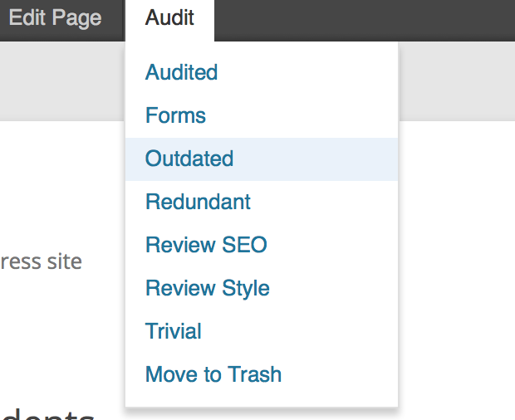Choose Review SEO audit option

262,245
